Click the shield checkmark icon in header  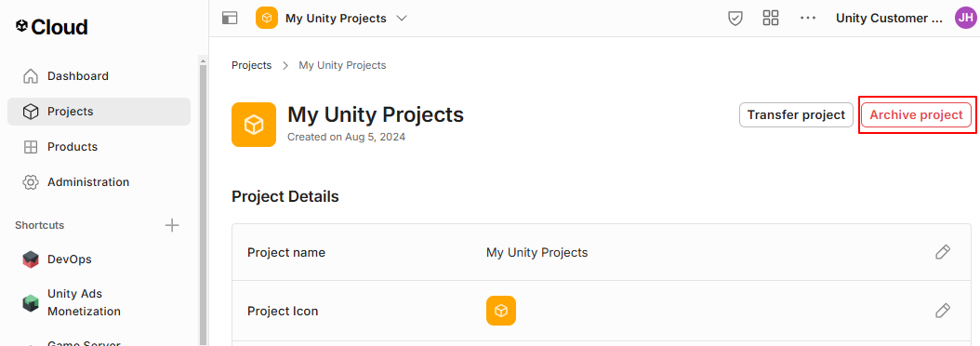tap(735, 19)
